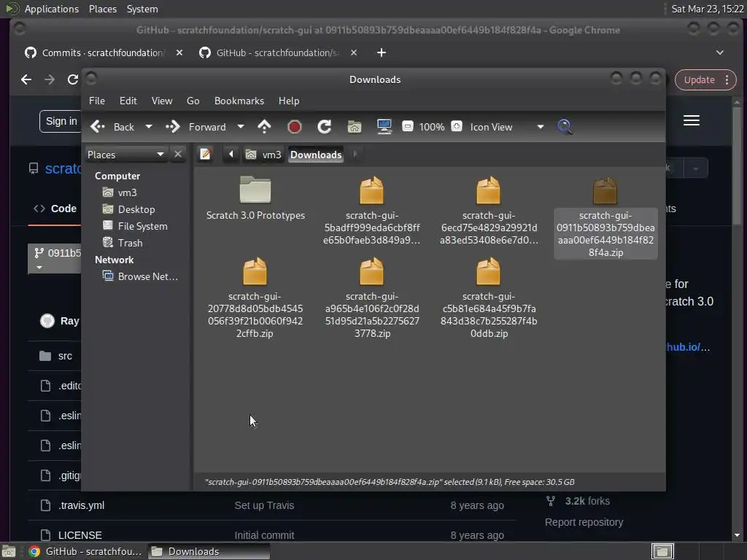Screen dimensions: 747x560
Task: Open the Forward history dropdown arrow
Action: coord(241,127)
